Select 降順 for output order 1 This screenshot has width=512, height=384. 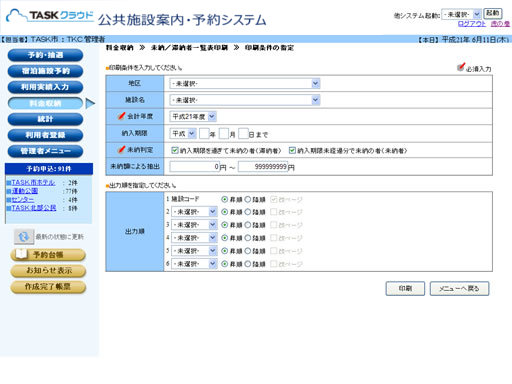coord(248,199)
